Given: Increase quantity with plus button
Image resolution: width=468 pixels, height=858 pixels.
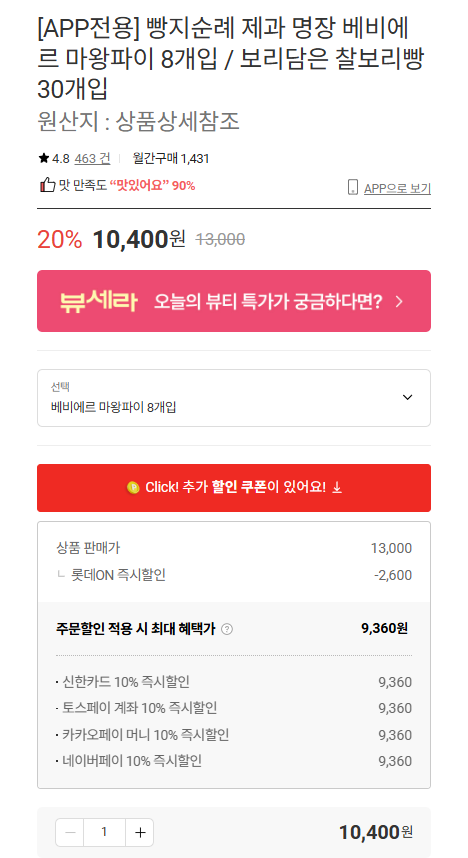Looking at the screenshot, I should pyautogui.click(x=140, y=832).
